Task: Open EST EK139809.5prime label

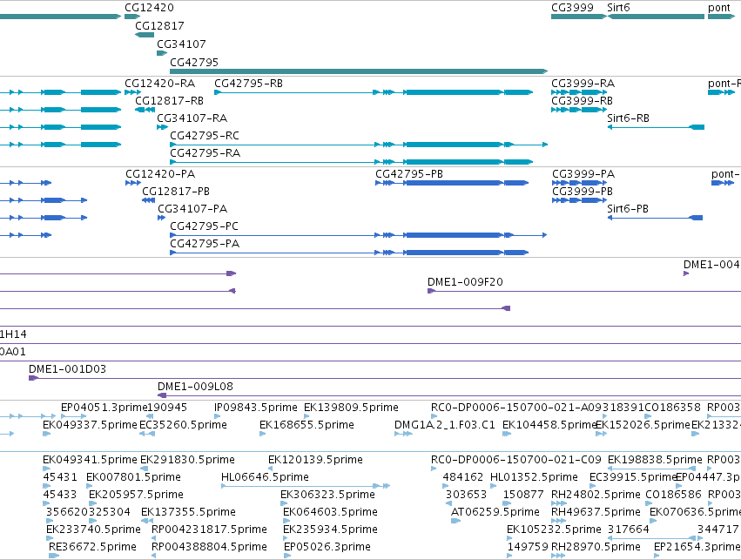Action: click(351, 408)
